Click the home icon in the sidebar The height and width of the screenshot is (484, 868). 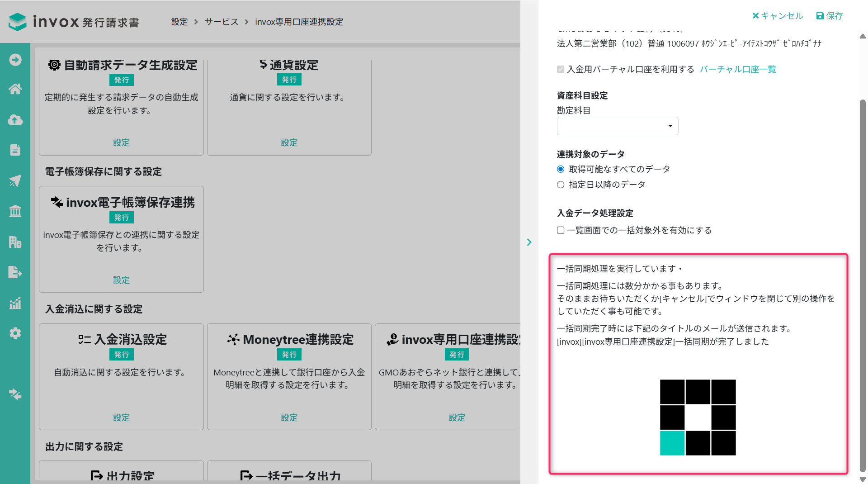15,89
